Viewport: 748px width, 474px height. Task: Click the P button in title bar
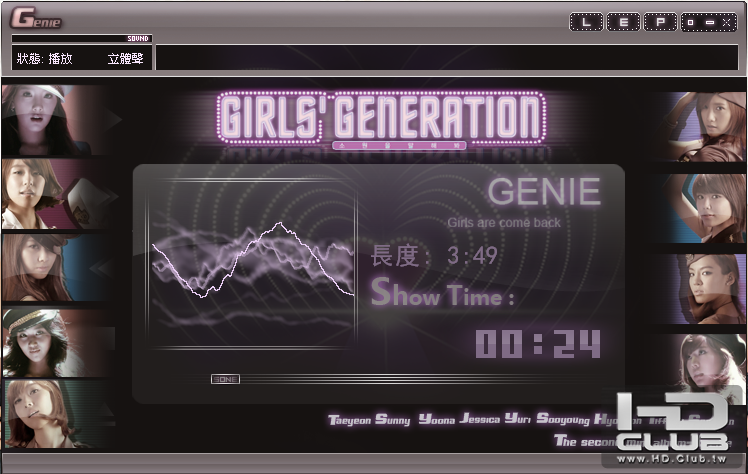coord(660,22)
